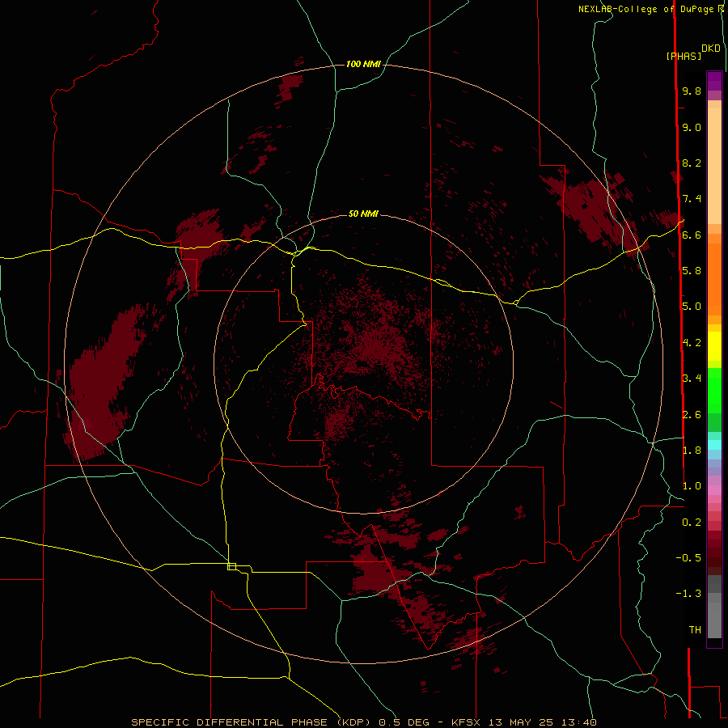Click the 9.8 legend value
Screen dimensions: 728x728
click(692, 91)
